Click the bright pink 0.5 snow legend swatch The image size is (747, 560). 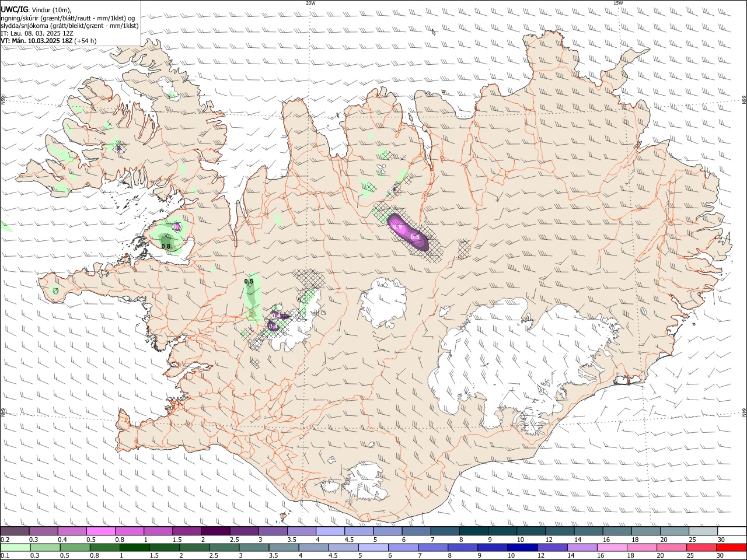(x=100, y=531)
